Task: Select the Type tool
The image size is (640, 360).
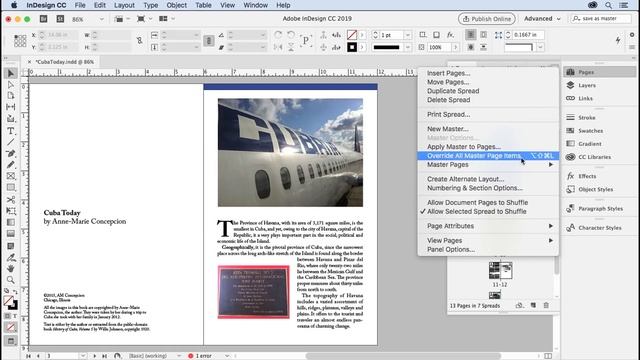Action: [x=11, y=131]
